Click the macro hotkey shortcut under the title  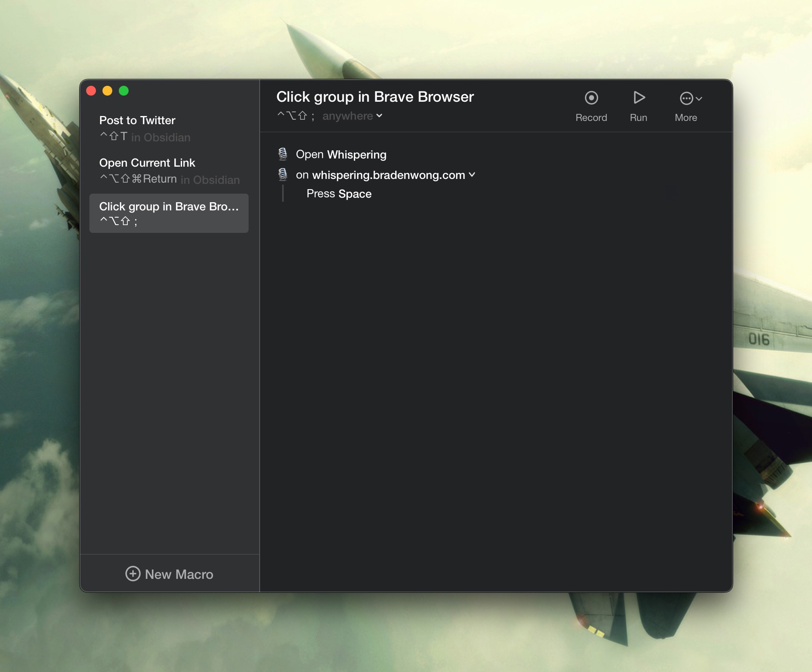click(x=296, y=116)
